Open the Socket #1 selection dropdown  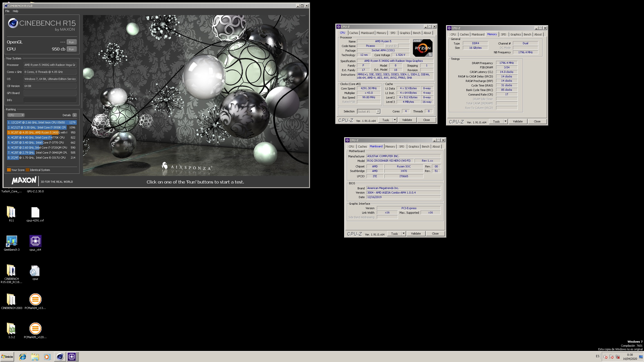coord(369,111)
